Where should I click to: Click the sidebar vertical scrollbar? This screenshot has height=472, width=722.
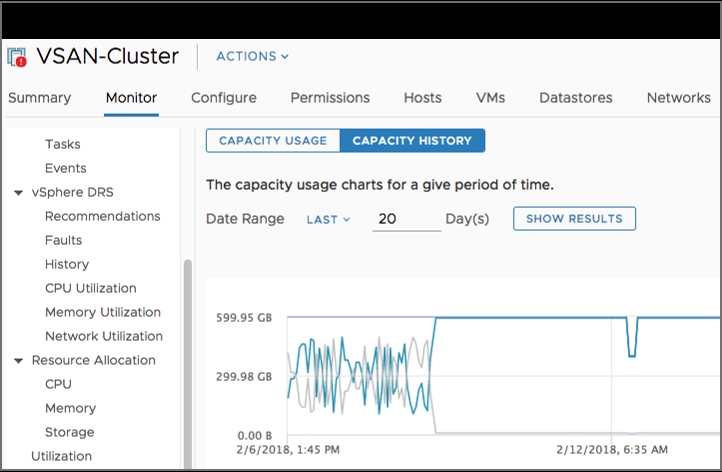(185, 360)
